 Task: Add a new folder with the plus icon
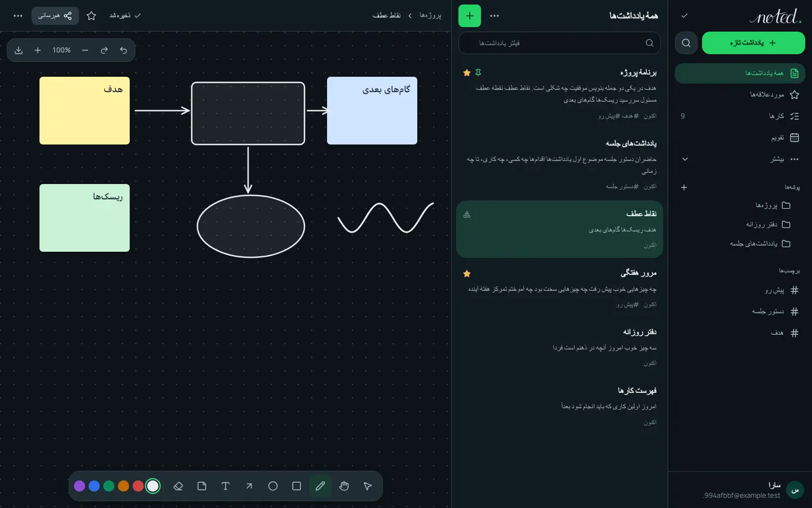[x=684, y=187]
